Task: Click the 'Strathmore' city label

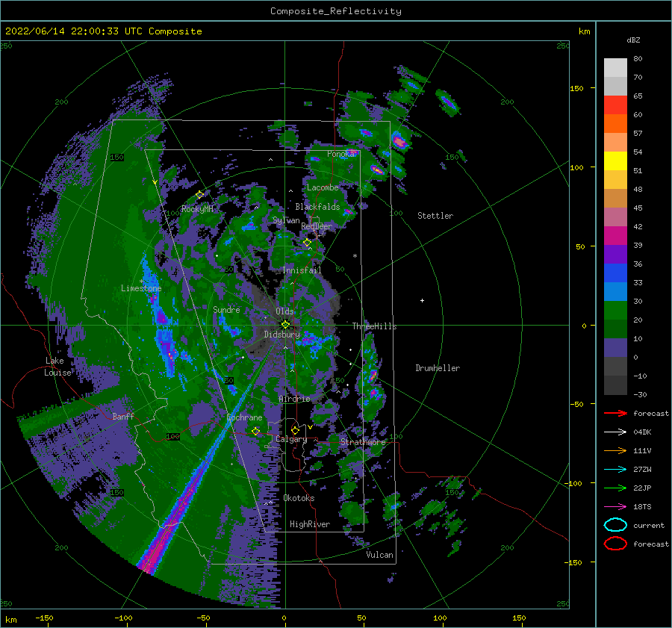Action: (363, 442)
